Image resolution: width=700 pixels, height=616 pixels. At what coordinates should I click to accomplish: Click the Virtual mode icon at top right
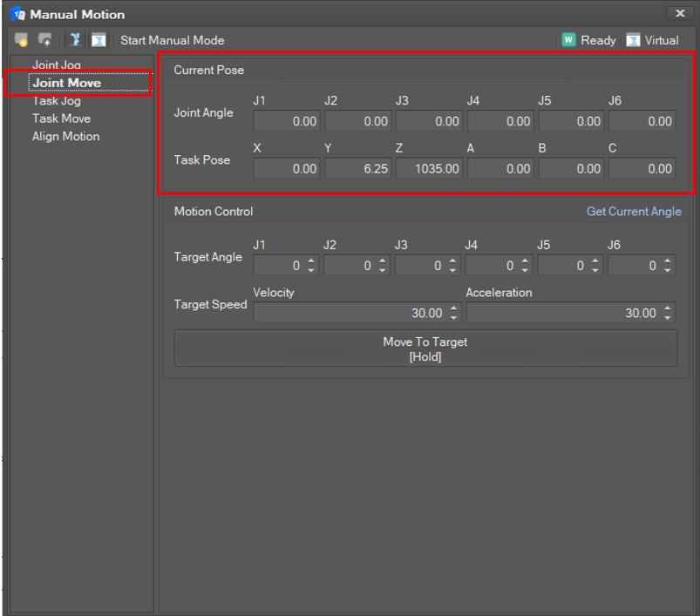point(633,40)
